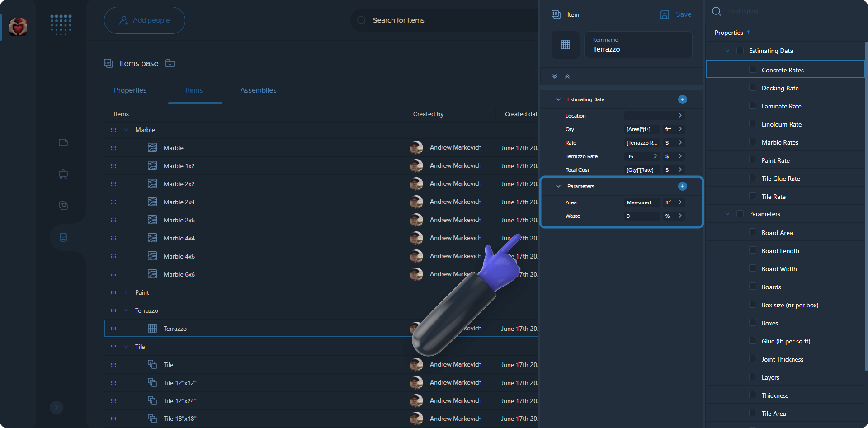868x428 pixels.
Task: Click the Terrazzo grid item icon in list
Action: pos(152,328)
